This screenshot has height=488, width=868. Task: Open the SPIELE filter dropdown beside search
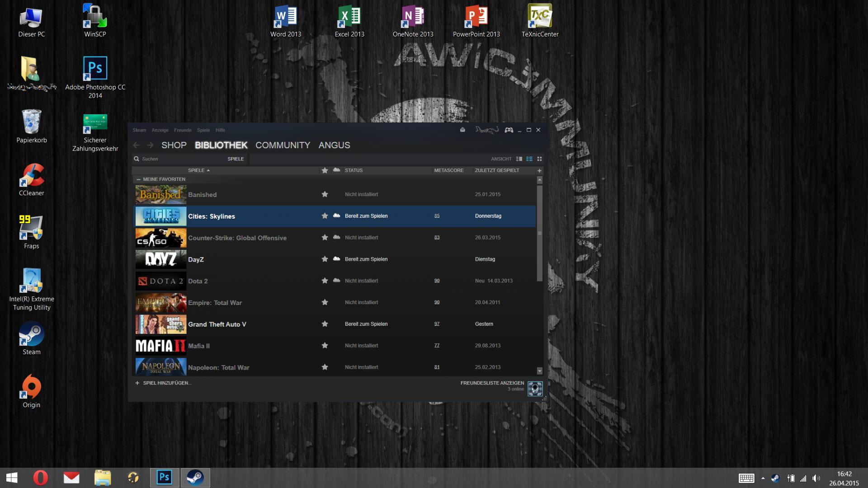[x=236, y=159]
